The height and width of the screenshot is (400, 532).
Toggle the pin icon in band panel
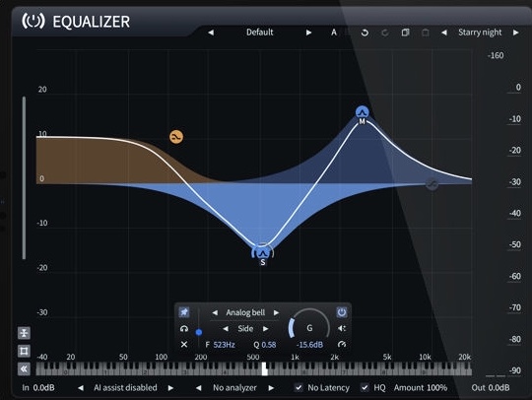(x=184, y=312)
